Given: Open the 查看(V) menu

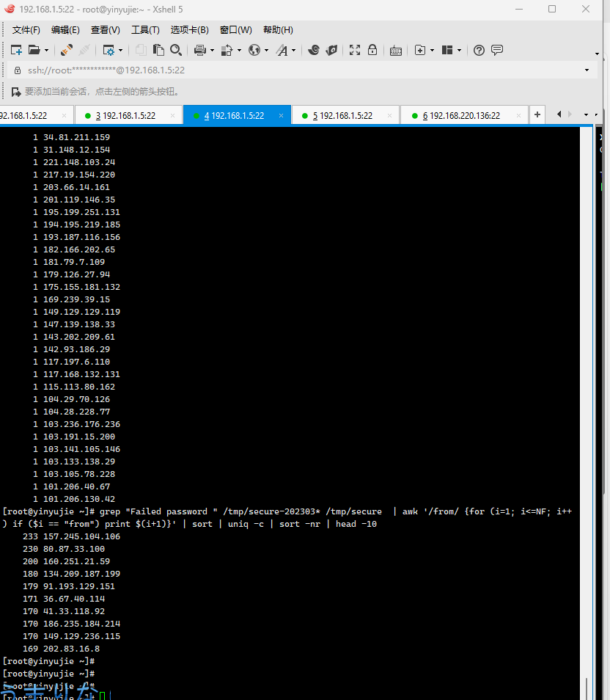Looking at the screenshot, I should tap(106, 30).
